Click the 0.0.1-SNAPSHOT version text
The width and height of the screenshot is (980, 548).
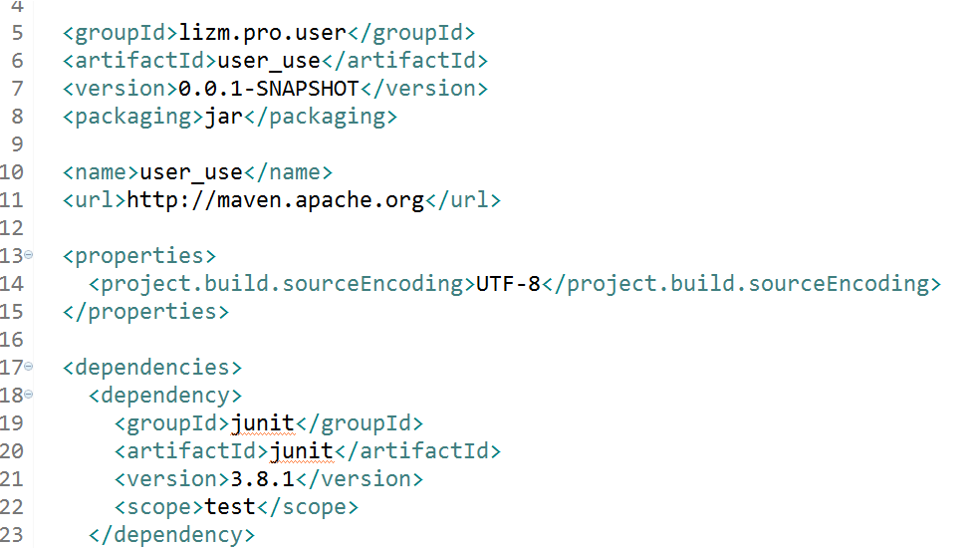[269, 89]
